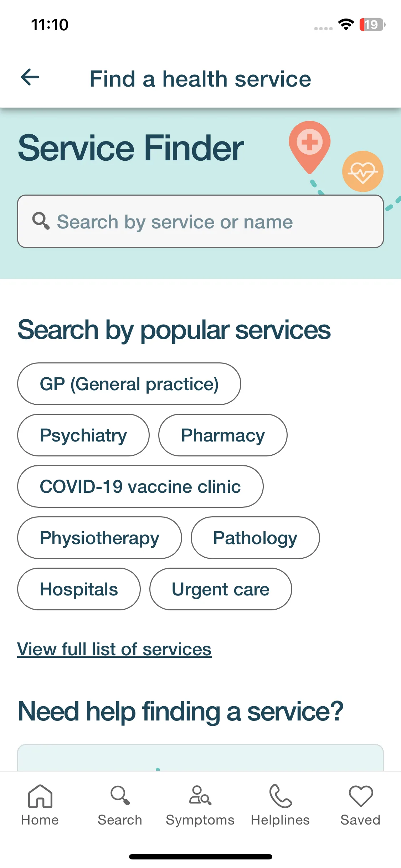Tap the orange heartbeat icon
The height and width of the screenshot is (868, 401).
tap(363, 171)
